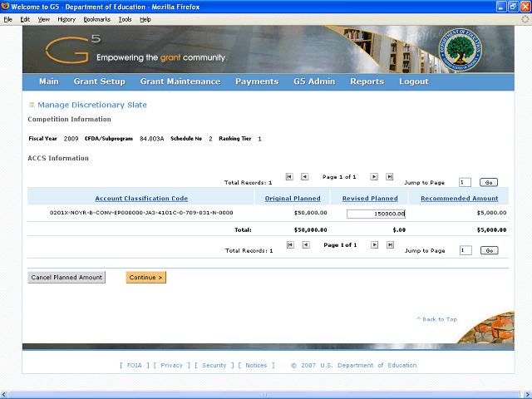
Task: Open the Privacy footer link
Action: pos(172,366)
